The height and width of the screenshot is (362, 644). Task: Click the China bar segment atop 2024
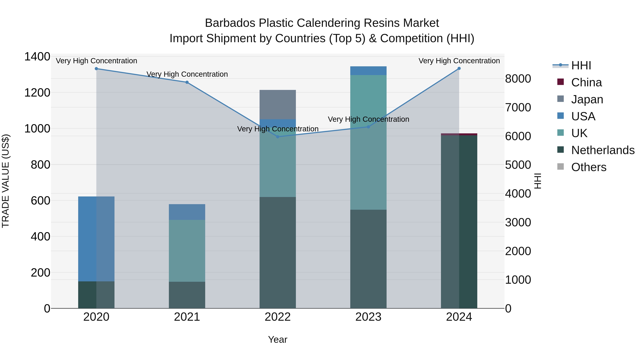(x=459, y=134)
